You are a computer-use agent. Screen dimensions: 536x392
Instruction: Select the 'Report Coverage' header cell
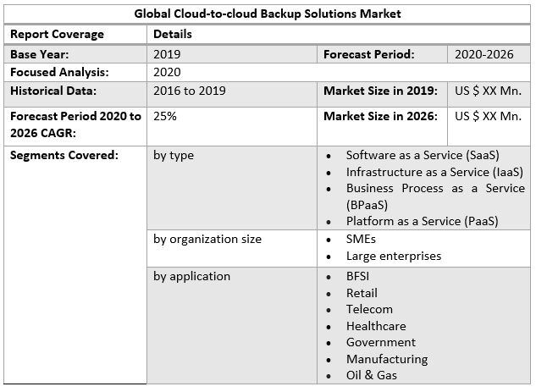coord(57,35)
